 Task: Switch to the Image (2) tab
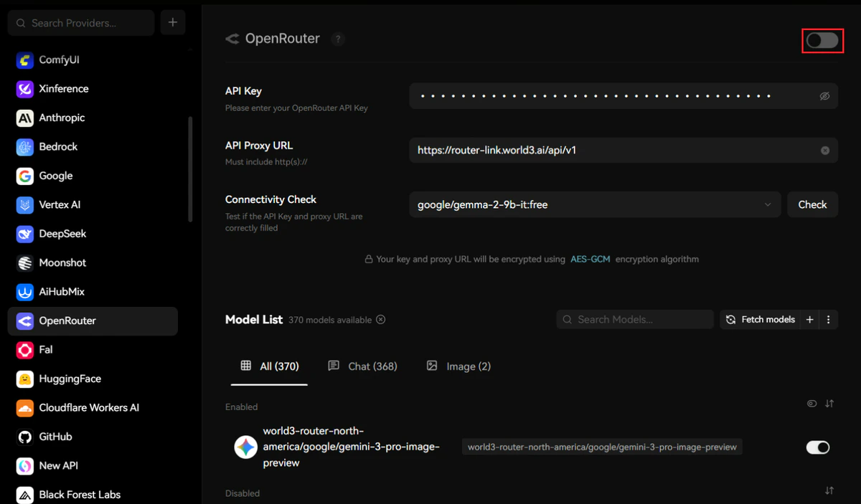click(x=458, y=366)
